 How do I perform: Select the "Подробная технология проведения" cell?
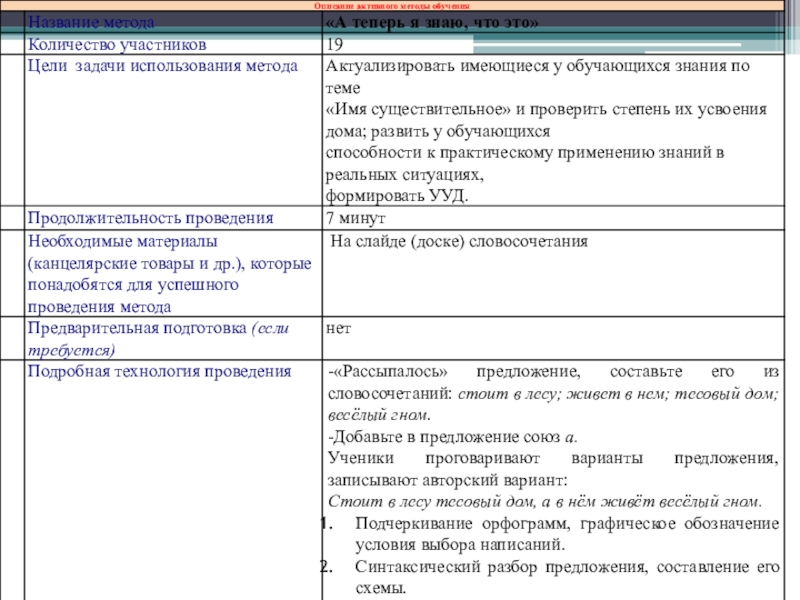pos(158,372)
